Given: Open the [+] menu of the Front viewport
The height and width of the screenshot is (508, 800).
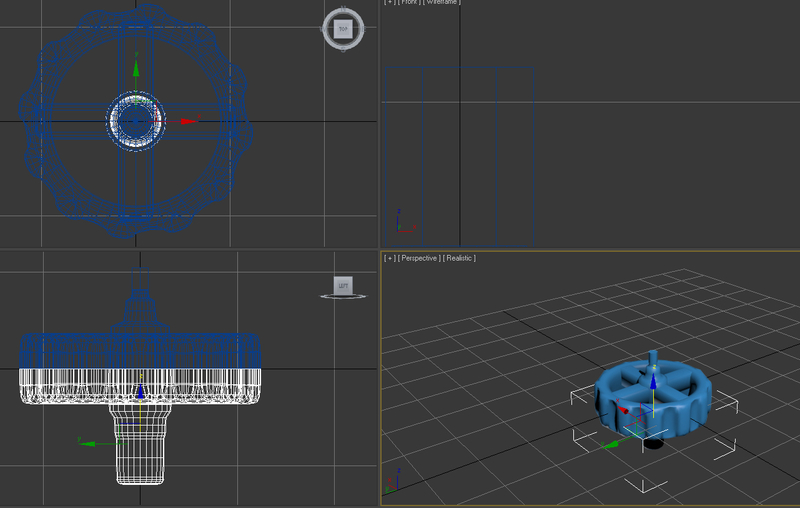Looking at the screenshot, I should pyautogui.click(x=389, y=3).
